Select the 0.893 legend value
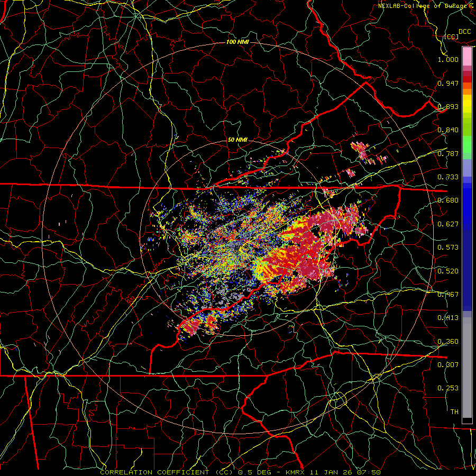This screenshot has width=476, height=476. [x=448, y=106]
